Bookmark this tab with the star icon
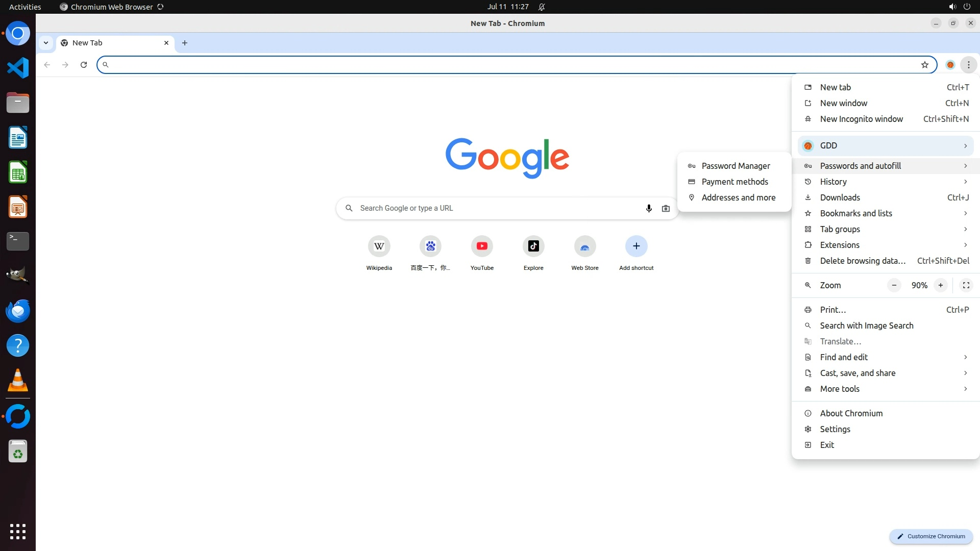Image resolution: width=980 pixels, height=551 pixels. coord(924,65)
